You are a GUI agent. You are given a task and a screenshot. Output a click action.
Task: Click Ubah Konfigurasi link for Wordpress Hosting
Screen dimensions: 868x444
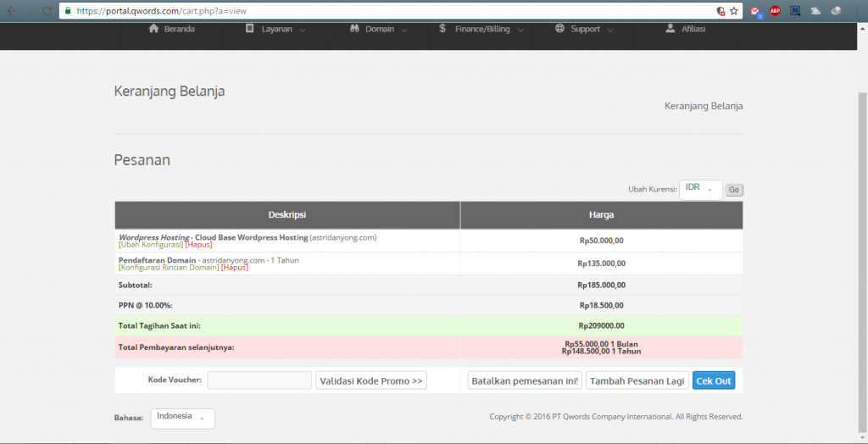[x=151, y=245]
